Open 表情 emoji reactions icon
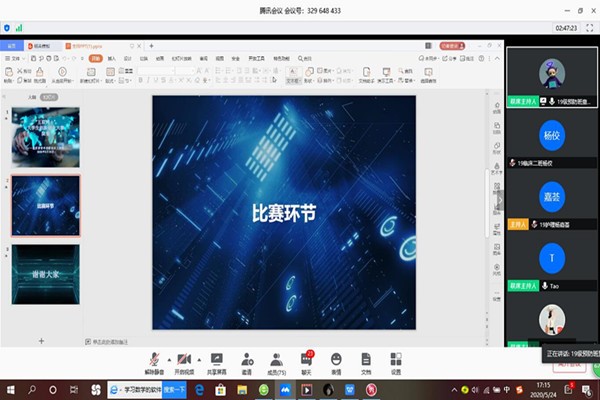This screenshot has height=400, width=600. point(336,361)
